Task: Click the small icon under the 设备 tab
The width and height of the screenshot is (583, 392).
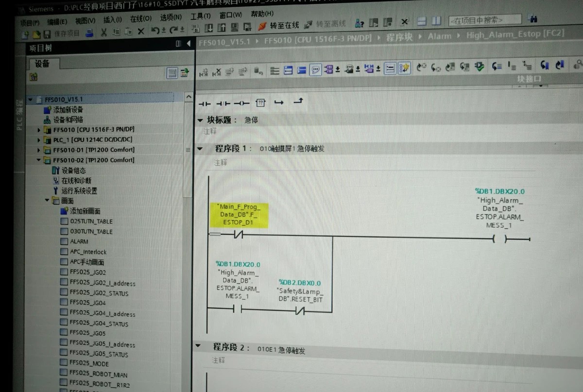Action: (x=34, y=77)
